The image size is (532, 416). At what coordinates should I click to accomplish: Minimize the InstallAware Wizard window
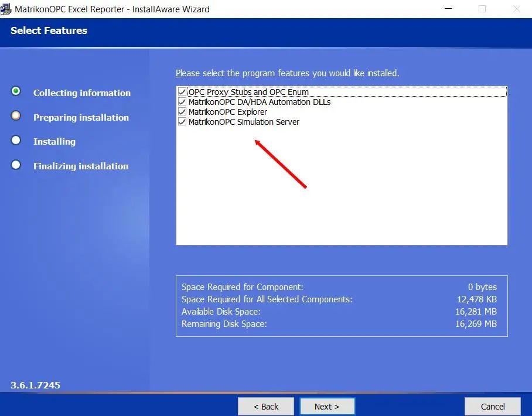pyautogui.click(x=448, y=9)
